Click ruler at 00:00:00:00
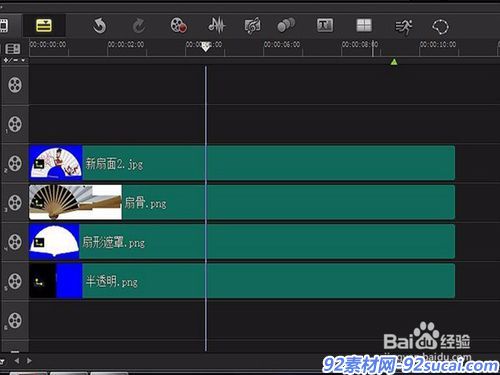Image resolution: width=500 pixels, height=375 pixels. pyautogui.click(x=48, y=44)
